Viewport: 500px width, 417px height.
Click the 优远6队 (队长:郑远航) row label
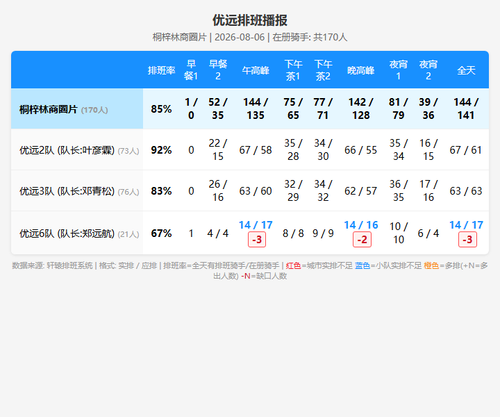pyautogui.click(x=79, y=233)
